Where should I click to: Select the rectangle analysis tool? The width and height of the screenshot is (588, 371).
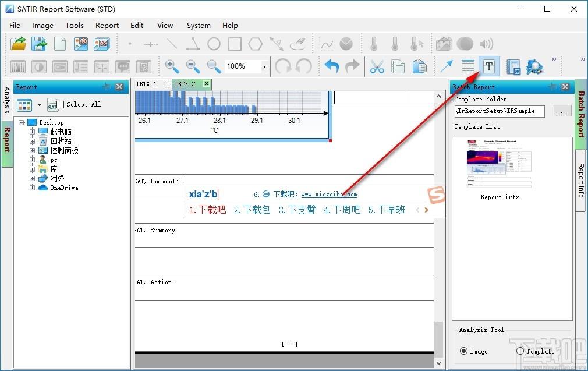235,44
